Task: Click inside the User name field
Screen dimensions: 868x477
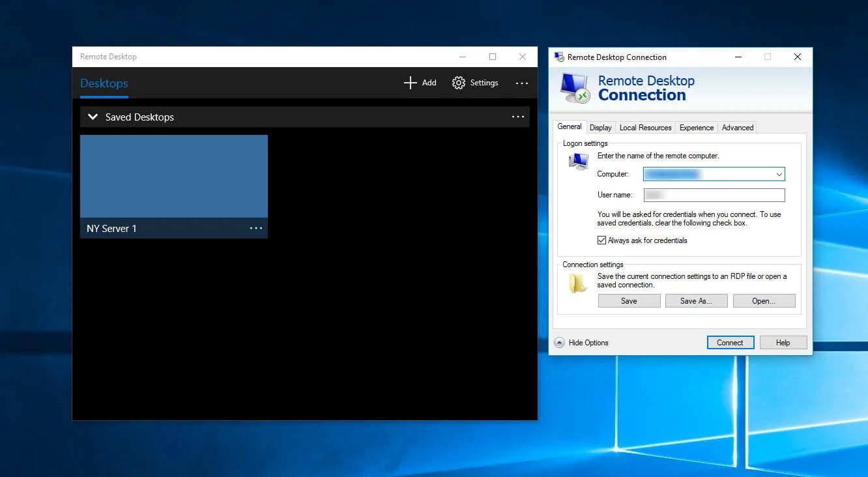Action: [x=714, y=195]
